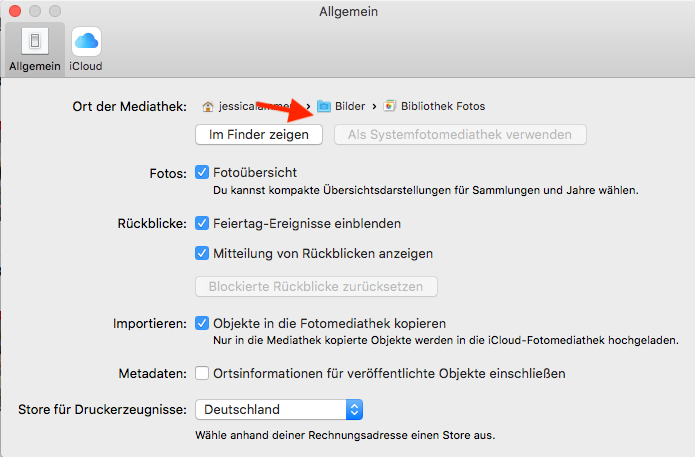695x457 pixels.
Task: Click the Bilder folder icon
Action: 324,106
